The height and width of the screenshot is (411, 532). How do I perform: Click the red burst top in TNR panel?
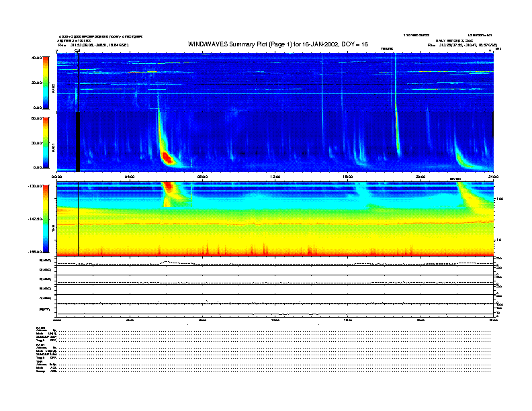click(x=169, y=187)
